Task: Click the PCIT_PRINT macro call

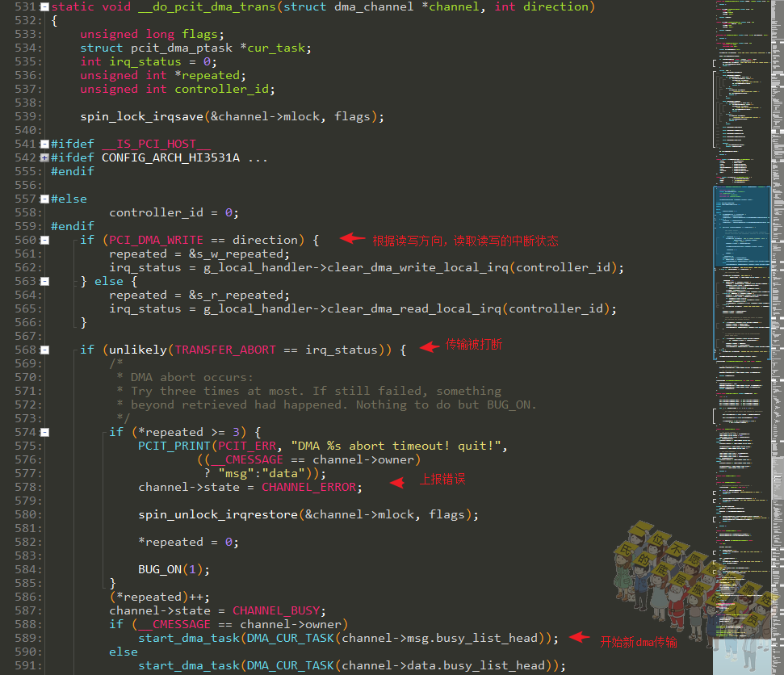Action: 174,446
